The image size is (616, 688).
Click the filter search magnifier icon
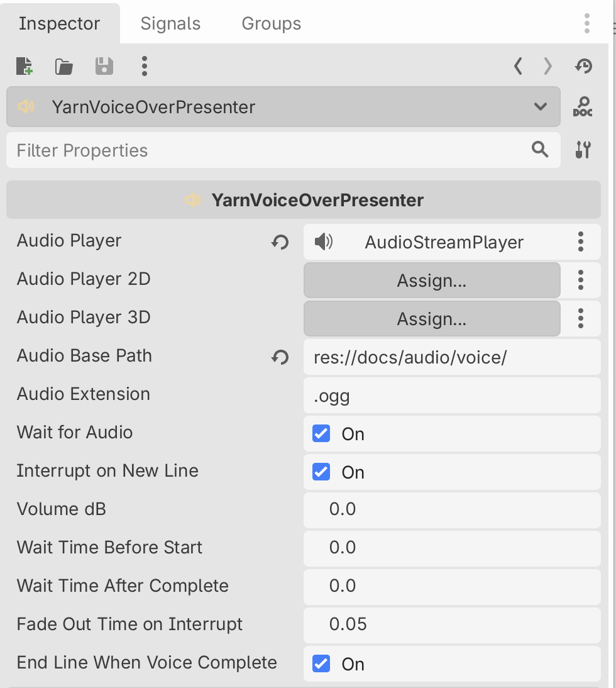(x=540, y=150)
